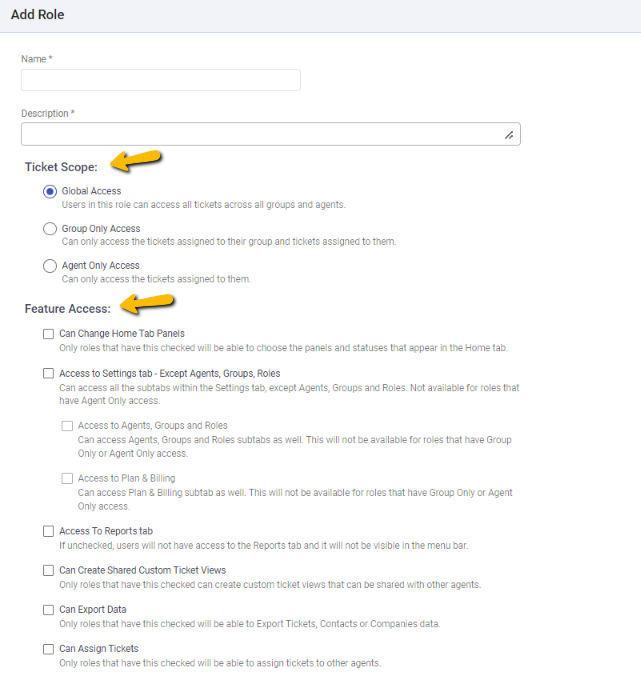The height and width of the screenshot is (673, 641).
Task: Check Access to Plan & Billing box
Action: pyautogui.click(x=67, y=479)
